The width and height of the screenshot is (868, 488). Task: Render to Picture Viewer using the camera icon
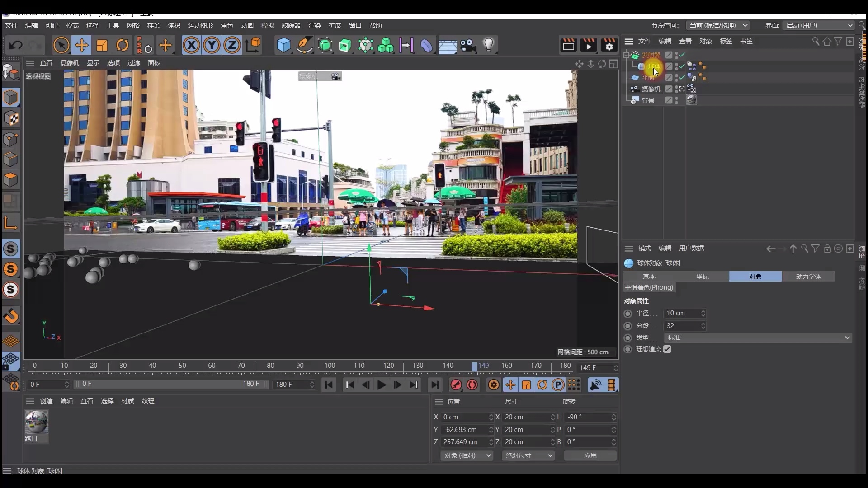(x=588, y=45)
